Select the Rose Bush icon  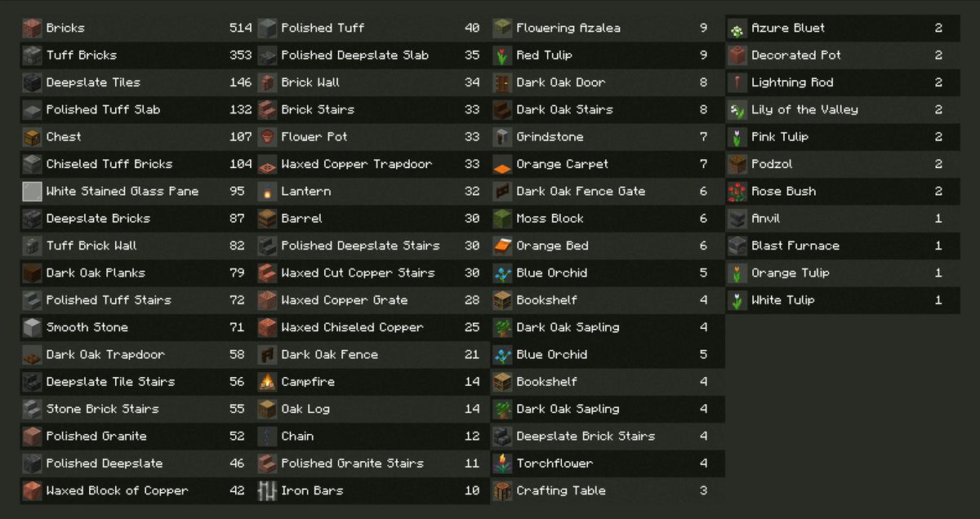[x=737, y=192]
